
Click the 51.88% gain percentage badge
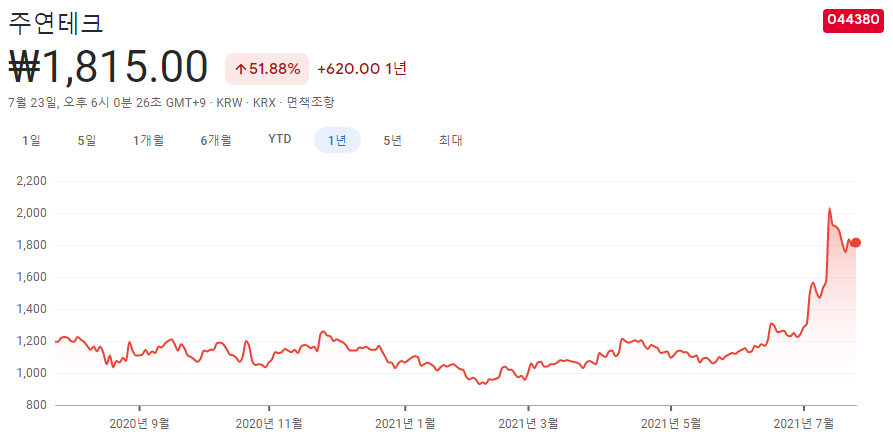[267, 69]
